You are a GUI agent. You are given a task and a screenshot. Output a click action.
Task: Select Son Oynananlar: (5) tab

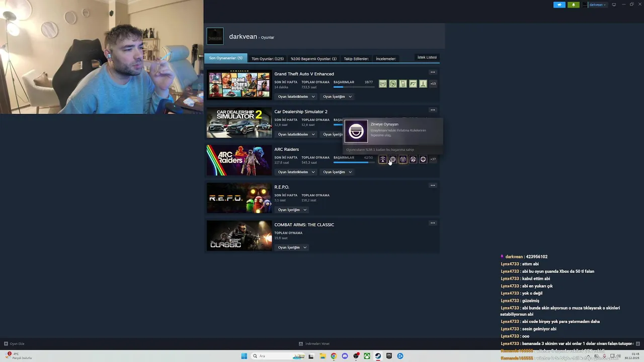pos(225,58)
